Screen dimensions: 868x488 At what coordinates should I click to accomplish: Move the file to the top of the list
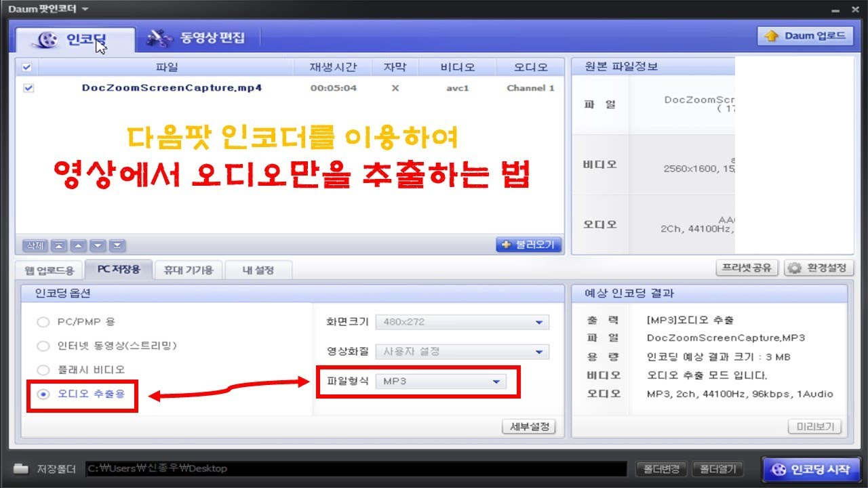tap(58, 245)
